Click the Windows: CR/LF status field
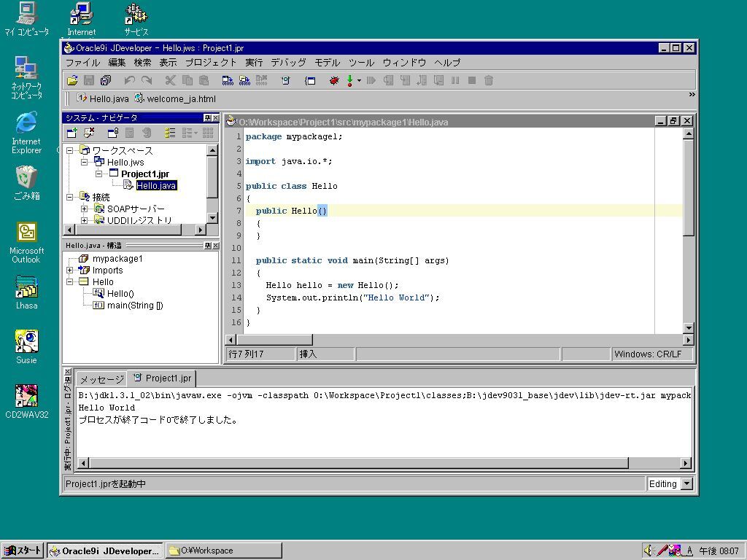The height and width of the screenshot is (560, 747). (651, 354)
